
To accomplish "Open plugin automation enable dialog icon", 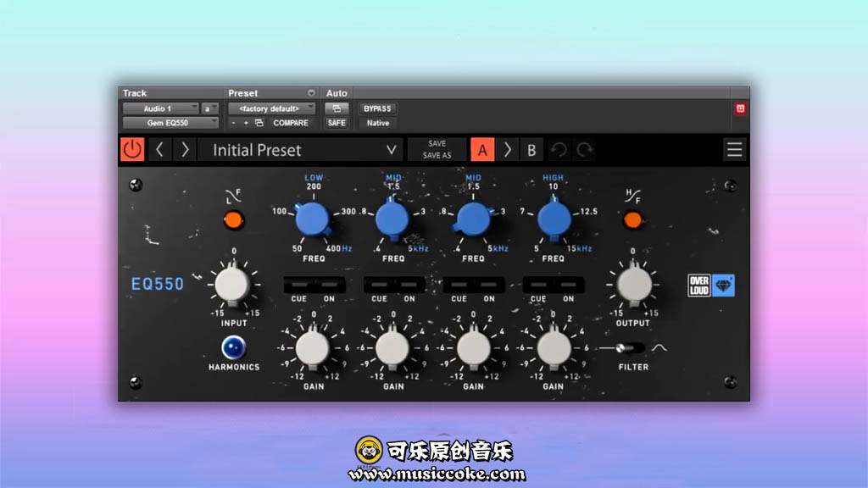I will [337, 108].
